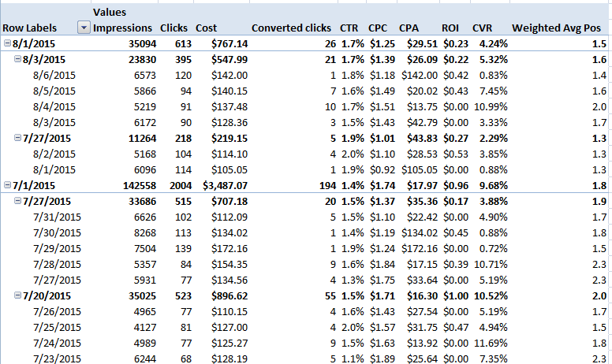Collapse the 8/1/2015 month group
The width and height of the screenshot is (612, 364).
coord(7,43)
